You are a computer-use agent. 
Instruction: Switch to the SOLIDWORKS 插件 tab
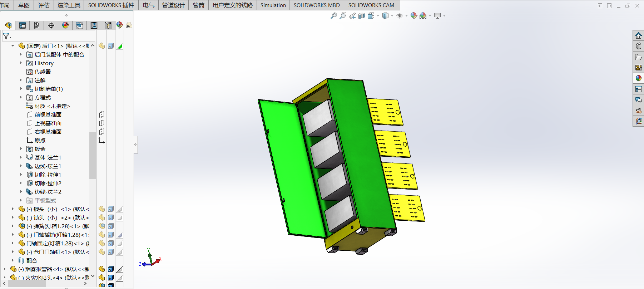(111, 5)
